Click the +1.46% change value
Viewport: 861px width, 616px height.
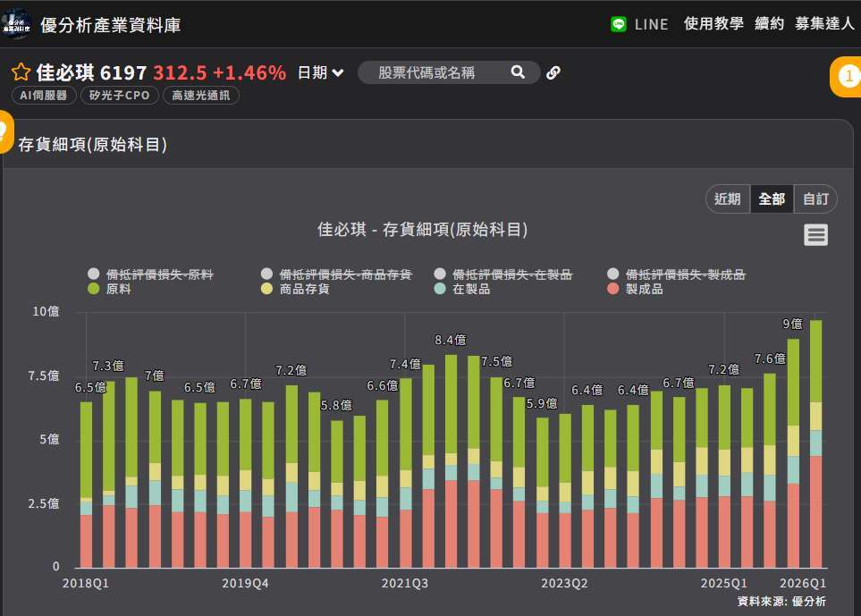point(249,72)
